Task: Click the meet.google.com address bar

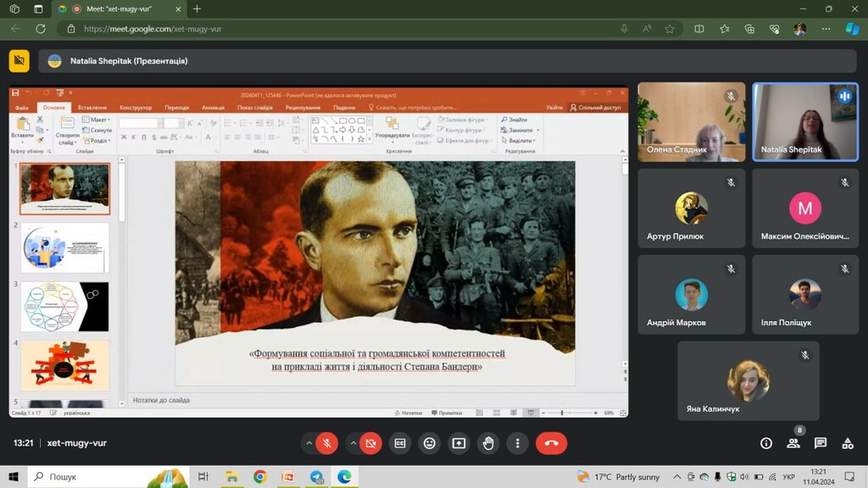Action: (x=339, y=28)
